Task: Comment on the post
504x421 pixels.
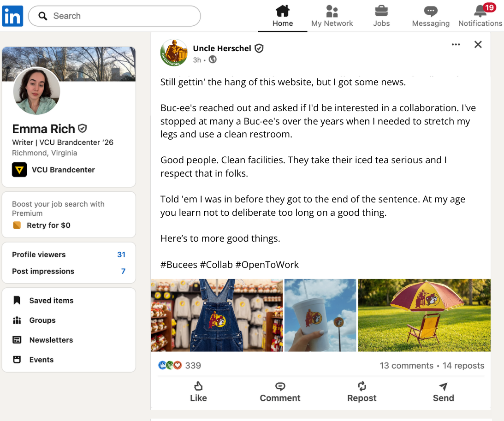Action: 280,392
